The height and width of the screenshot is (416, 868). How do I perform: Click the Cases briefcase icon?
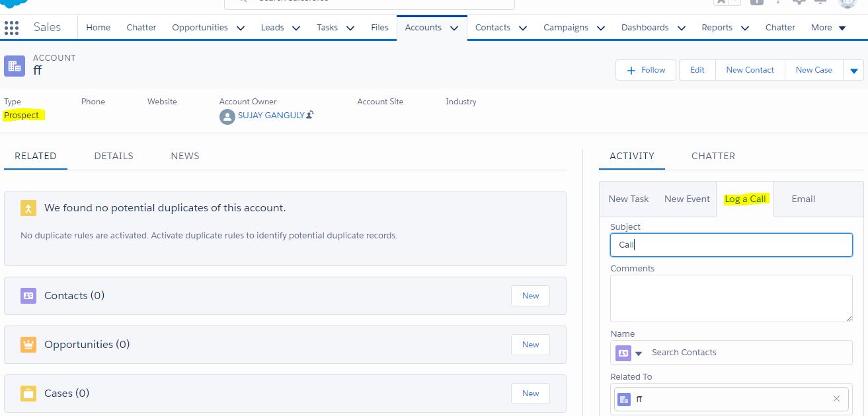[28, 394]
